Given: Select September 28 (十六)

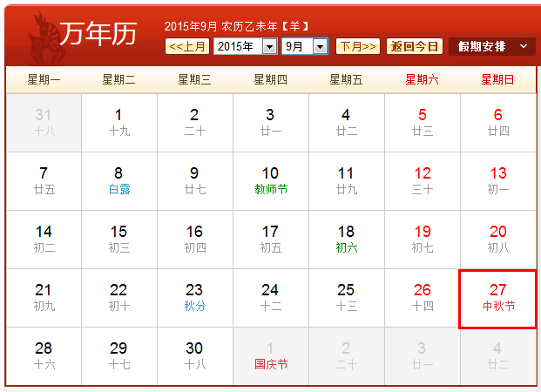Looking at the screenshot, I should click(x=44, y=355).
